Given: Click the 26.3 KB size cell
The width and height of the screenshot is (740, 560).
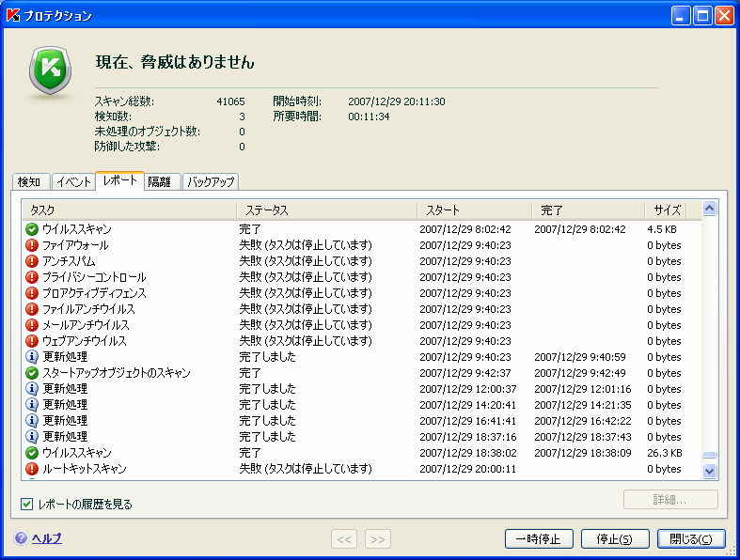Looking at the screenshot, I should pyautogui.click(x=665, y=453).
